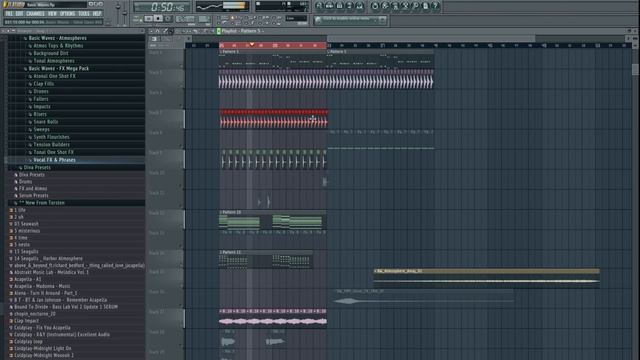Click the green icon left of Playlist title
Viewport: 640px width, 360px height.
click(x=219, y=31)
